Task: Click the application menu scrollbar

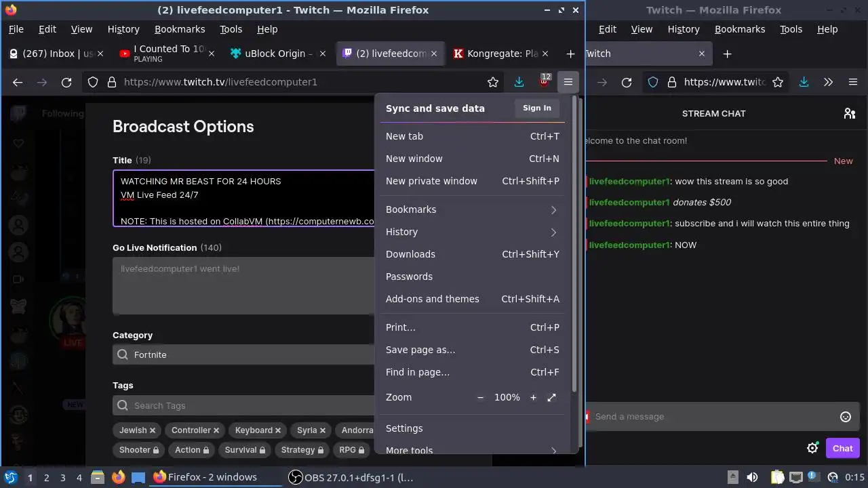Action: pos(575,244)
